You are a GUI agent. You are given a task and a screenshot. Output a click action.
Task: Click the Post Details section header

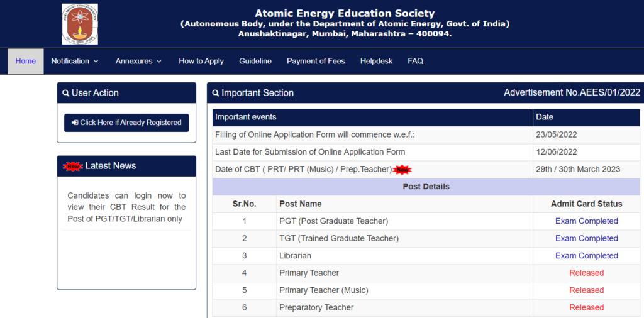[x=426, y=187]
